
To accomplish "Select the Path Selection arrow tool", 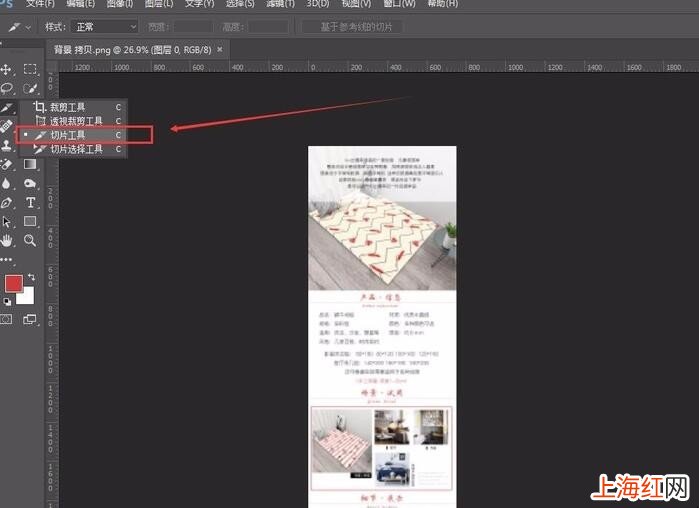I will click(6, 221).
